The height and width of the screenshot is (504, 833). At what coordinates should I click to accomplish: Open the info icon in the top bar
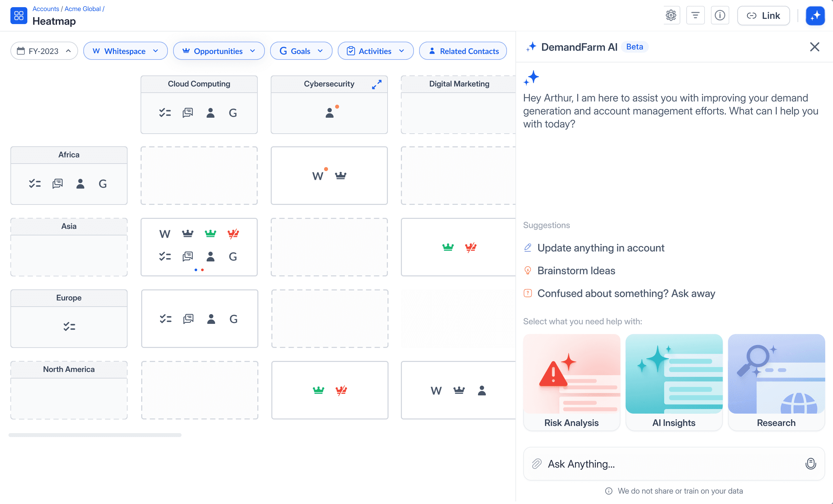720,16
